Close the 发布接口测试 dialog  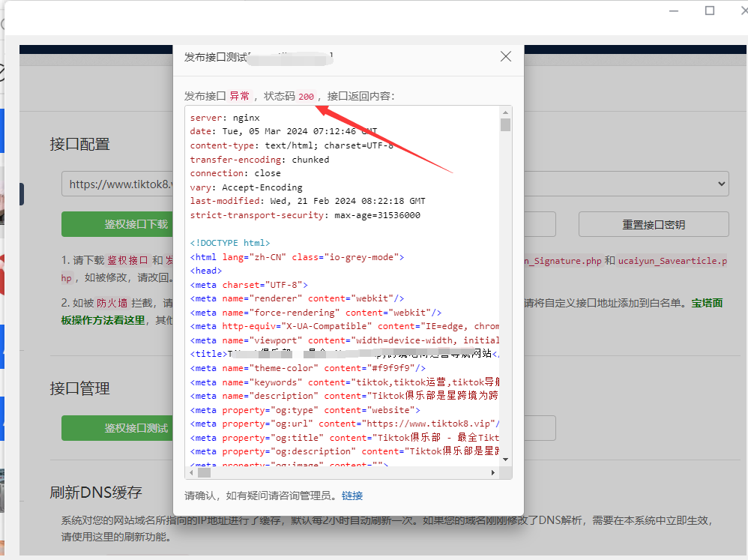click(506, 57)
